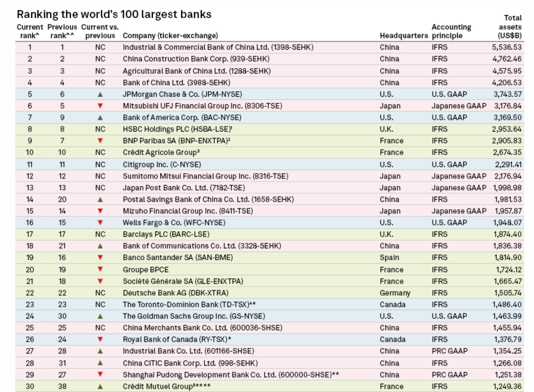
Task: Click previous rank 30 in Goldman Sachs row
Action: pyautogui.click(x=62, y=316)
